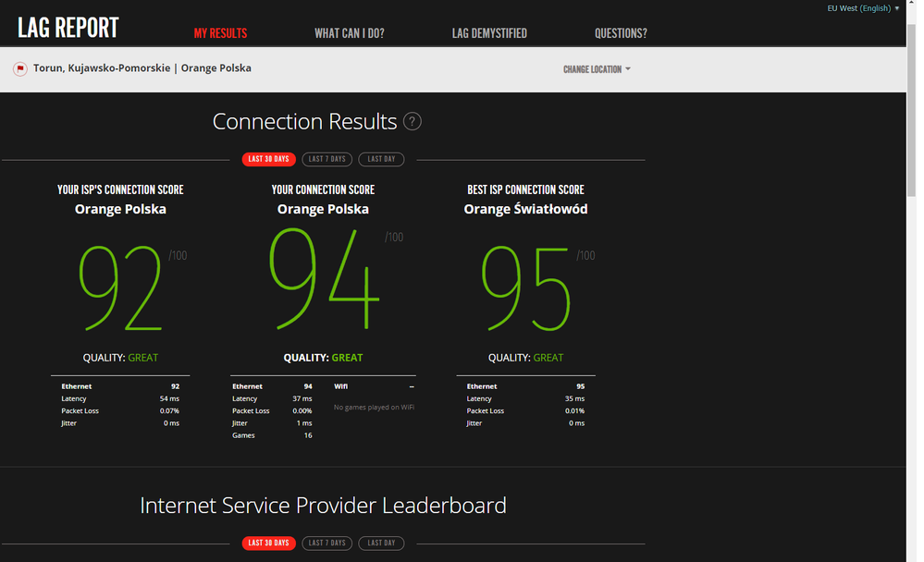The height and width of the screenshot is (562, 924).
Task: Open the EU West (English) region selector
Action: (862, 8)
